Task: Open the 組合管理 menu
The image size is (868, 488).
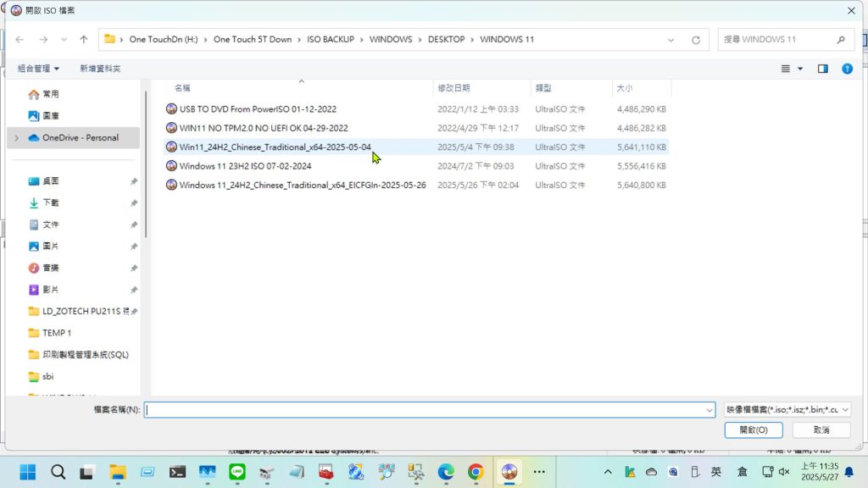Action: coord(39,69)
